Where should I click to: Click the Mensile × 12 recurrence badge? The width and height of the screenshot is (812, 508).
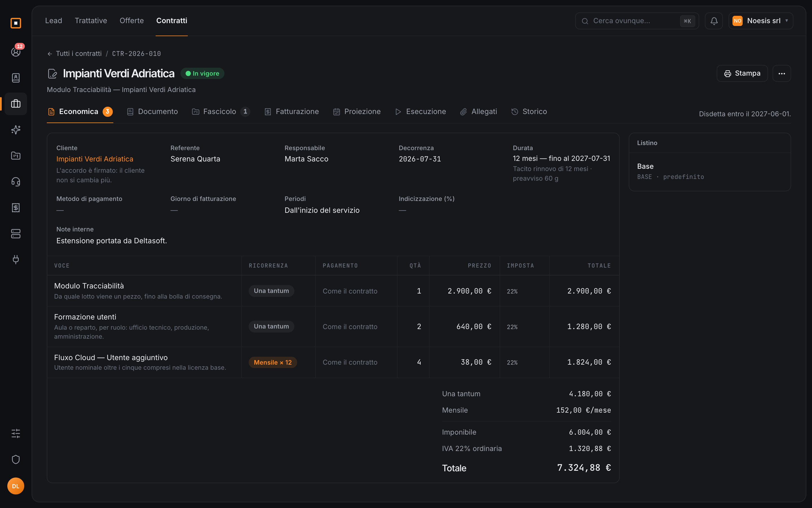(272, 362)
